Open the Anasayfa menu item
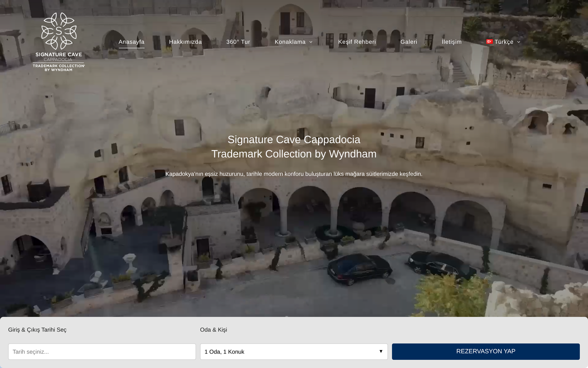The image size is (588, 368). pos(131,42)
